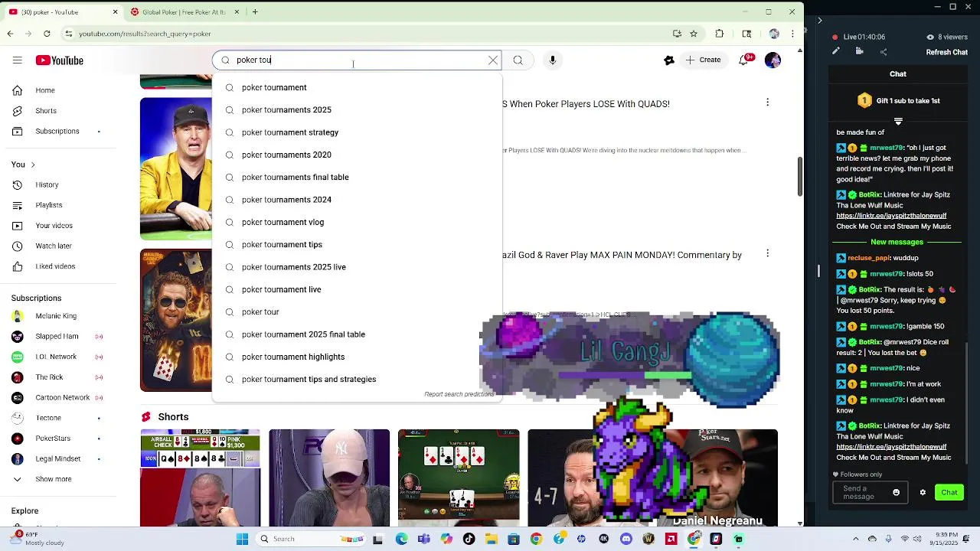Open chat settings gear icon

pos(923,493)
